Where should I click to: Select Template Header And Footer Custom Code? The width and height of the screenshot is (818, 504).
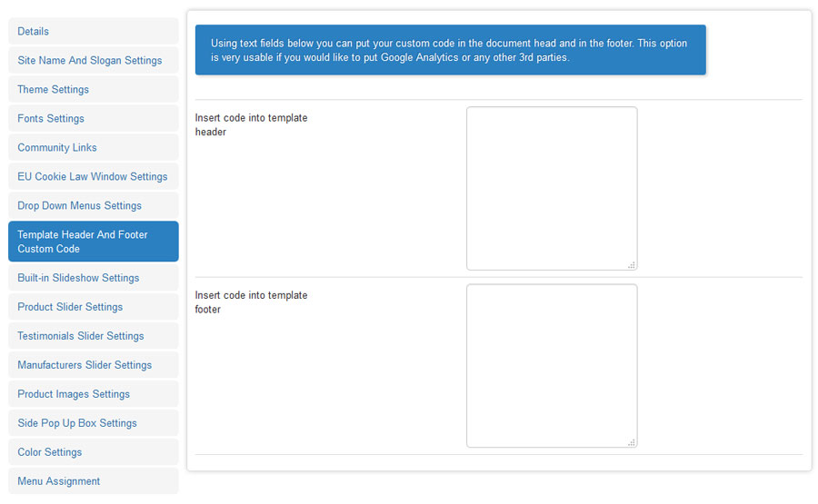click(94, 242)
